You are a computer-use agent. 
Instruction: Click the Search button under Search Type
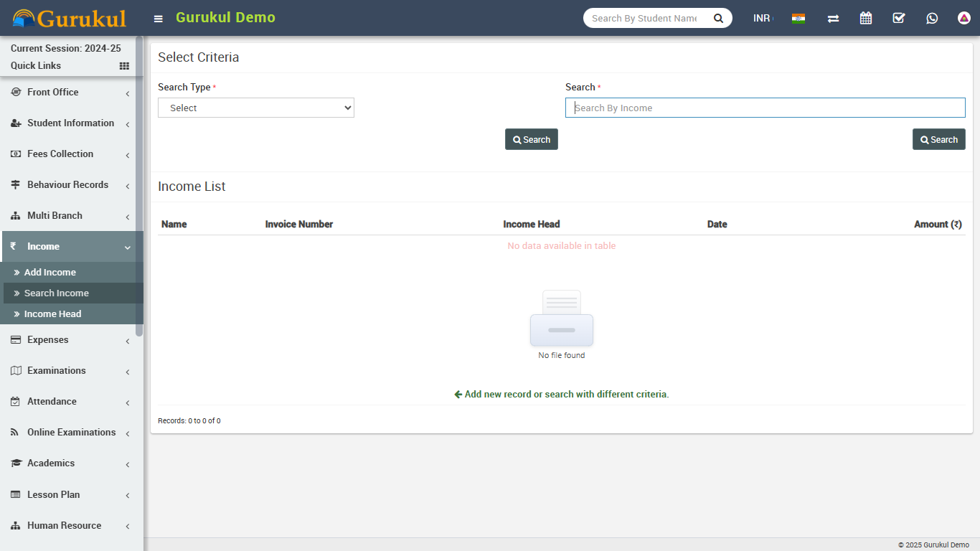(531, 139)
